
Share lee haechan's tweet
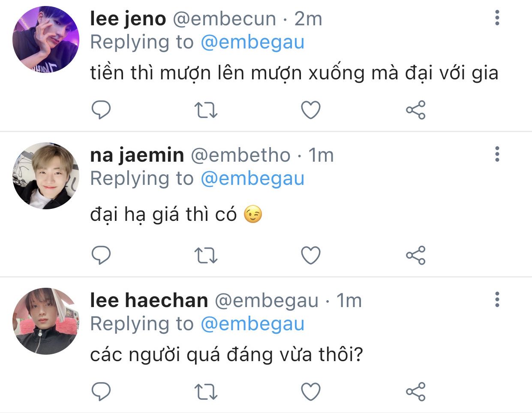click(x=415, y=392)
